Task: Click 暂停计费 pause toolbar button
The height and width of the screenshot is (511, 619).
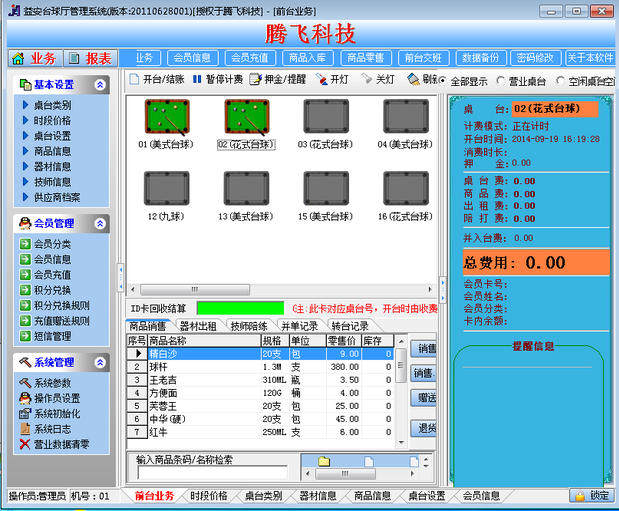Action: tap(217, 79)
